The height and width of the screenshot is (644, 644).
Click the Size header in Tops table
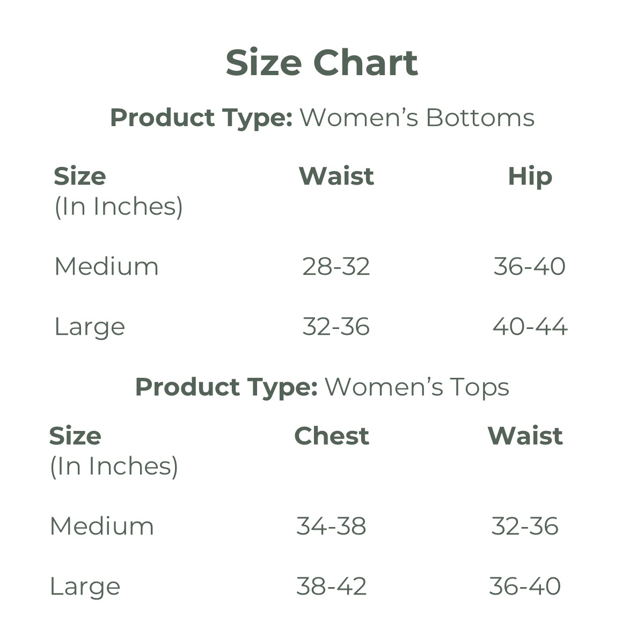(x=75, y=436)
